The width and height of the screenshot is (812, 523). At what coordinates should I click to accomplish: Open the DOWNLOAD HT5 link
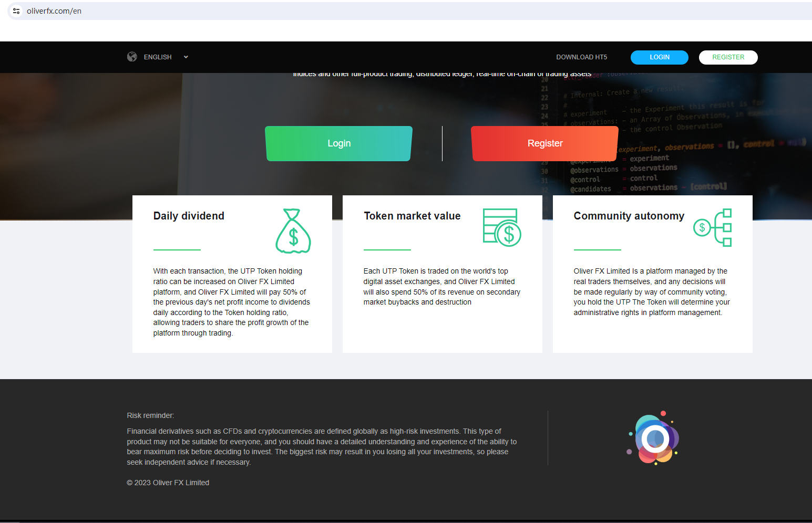(x=582, y=57)
